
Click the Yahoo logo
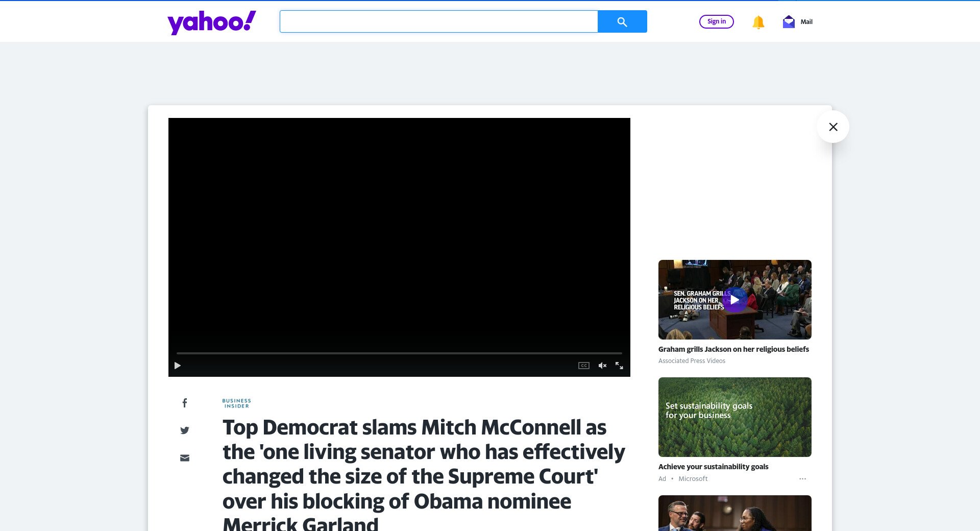click(x=212, y=22)
